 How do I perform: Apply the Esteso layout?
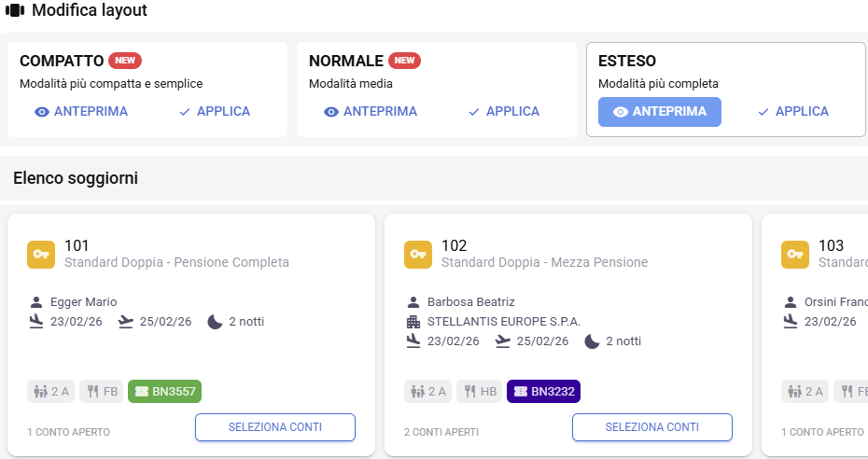click(793, 112)
